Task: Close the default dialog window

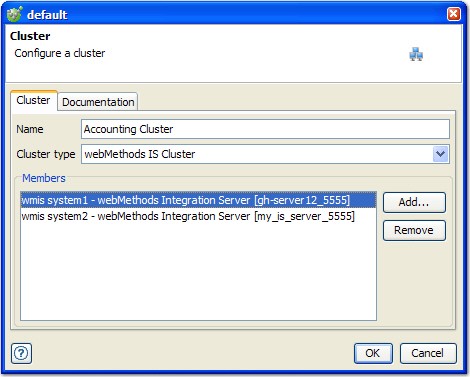Action: tap(454, 14)
